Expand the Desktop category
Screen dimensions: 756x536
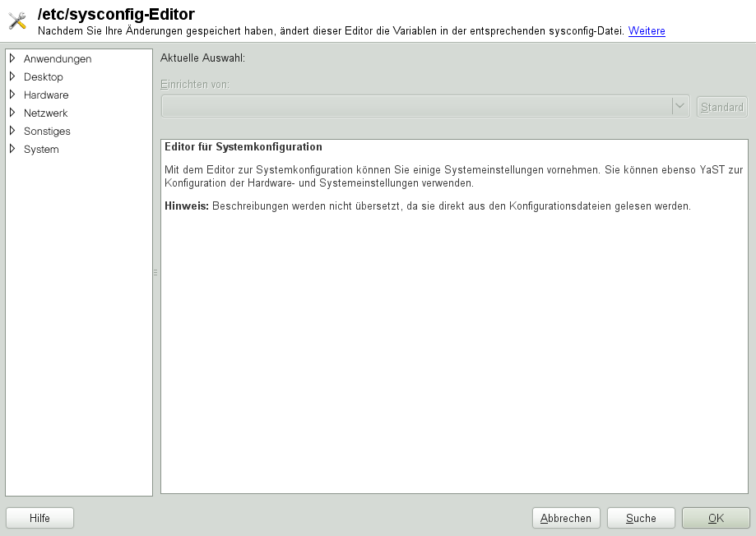tap(12, 76)
